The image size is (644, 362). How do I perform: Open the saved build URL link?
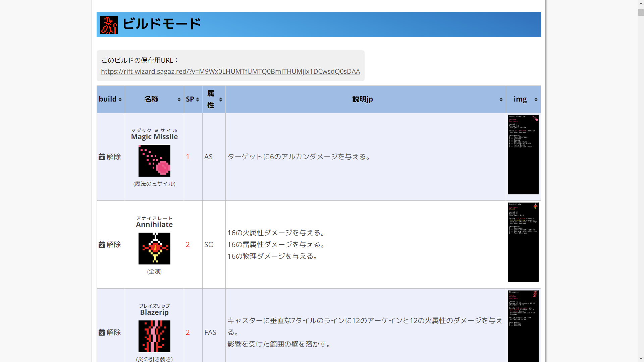[x=230, y=71]
